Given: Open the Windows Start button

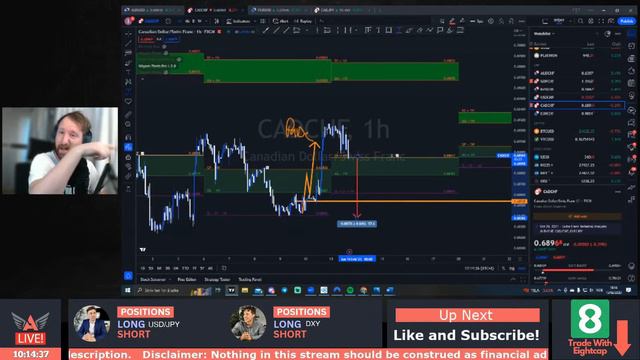Looking at the screenshot, I should click(127, 290).
